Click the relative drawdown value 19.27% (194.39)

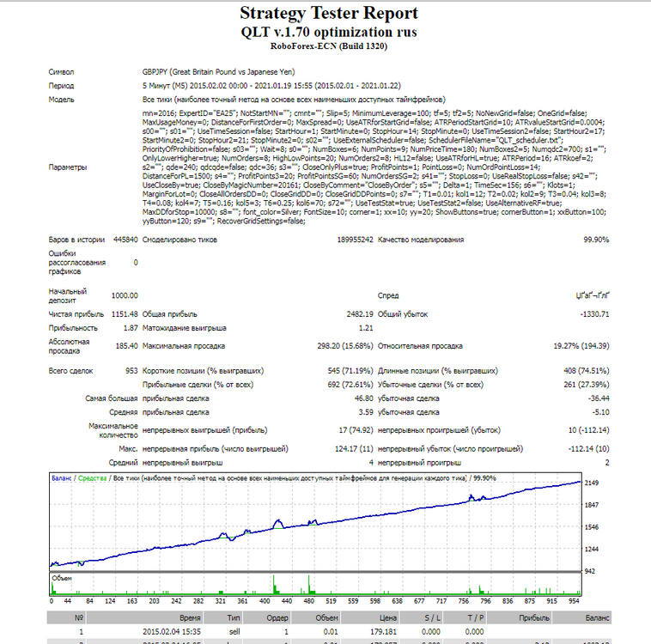[581, 346]
